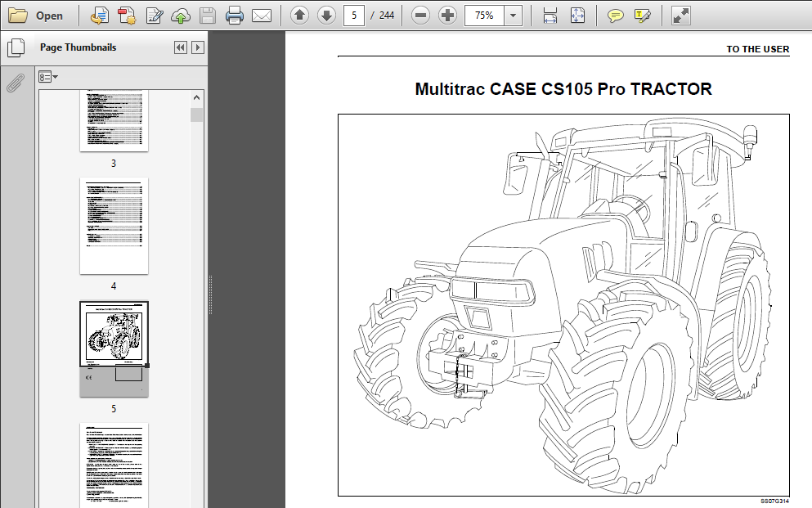The image size is (812, 508).
Task: Go to next page arrow
Action: [326, 16]
